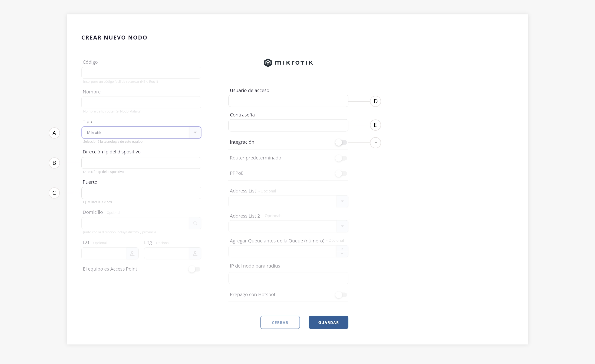Focus the Usuario de acceso input field
The height and width of the screenshot is (364, 595).
pos(288,101)
